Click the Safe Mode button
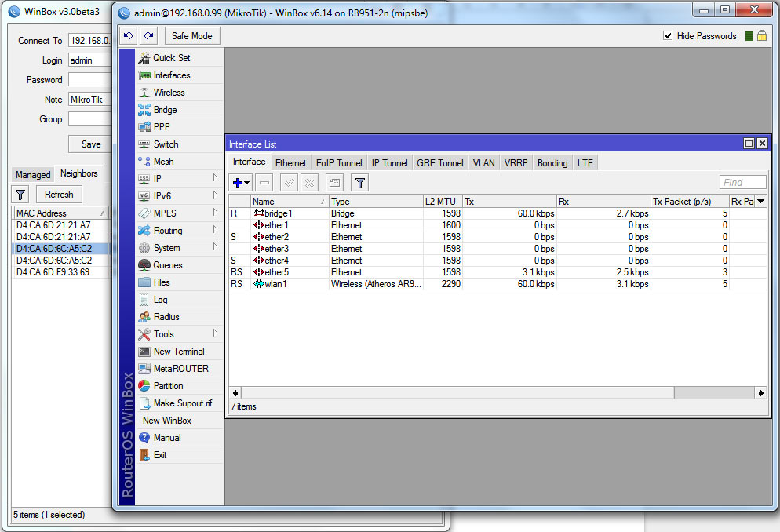780x532 pixels. (x=192, y=35)
